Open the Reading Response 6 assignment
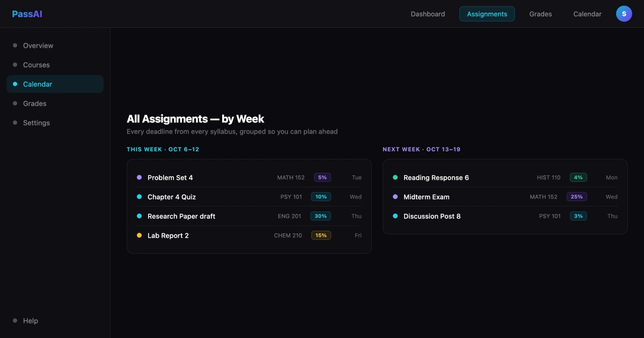Viewport: 644px width, 338px height. tap(505, 178)
